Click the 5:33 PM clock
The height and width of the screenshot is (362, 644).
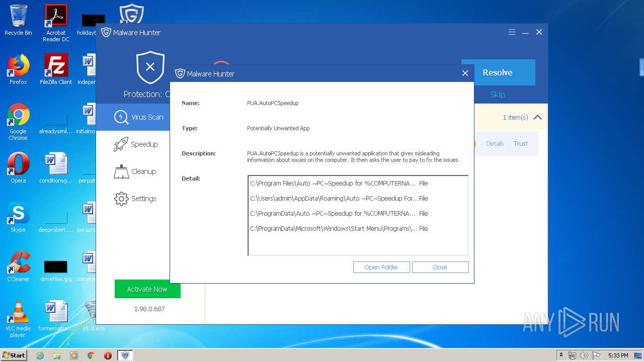[x=618, y=355]
